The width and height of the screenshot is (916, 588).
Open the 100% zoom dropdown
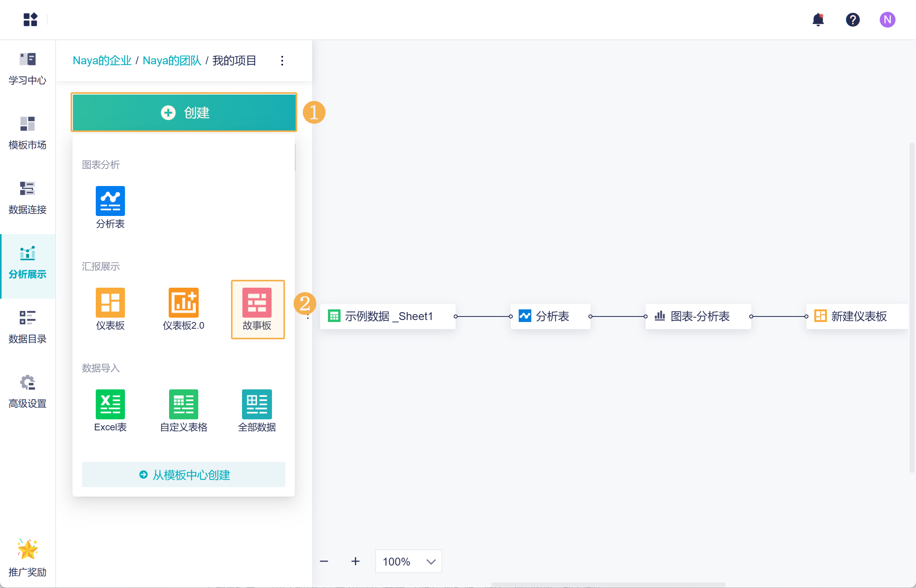coord(408,561)
